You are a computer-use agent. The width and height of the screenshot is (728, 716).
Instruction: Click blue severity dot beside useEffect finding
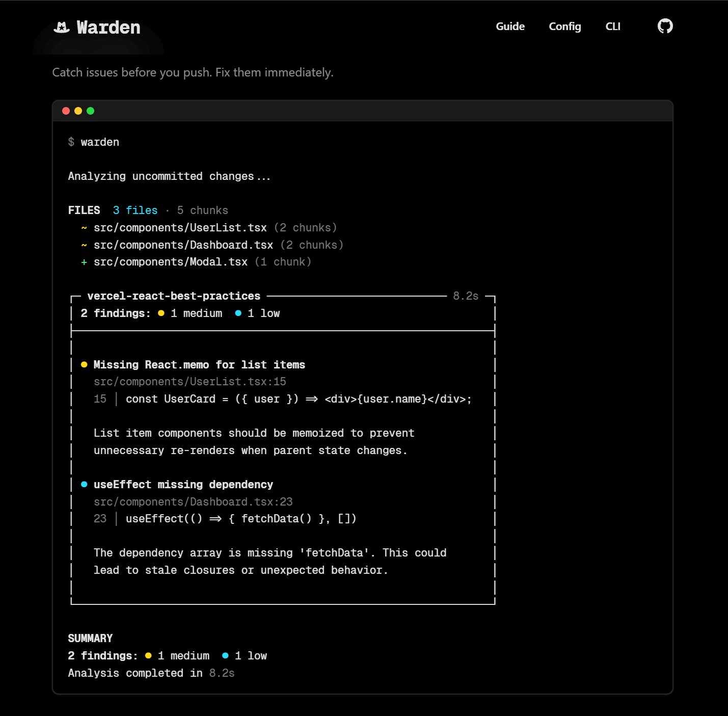(x=84, y=485)
